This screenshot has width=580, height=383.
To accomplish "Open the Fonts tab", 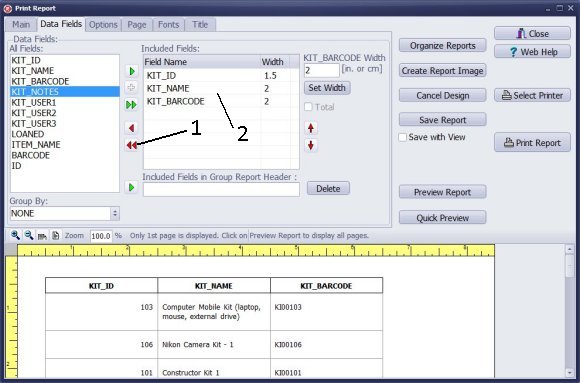I will [x=168, y=25].
